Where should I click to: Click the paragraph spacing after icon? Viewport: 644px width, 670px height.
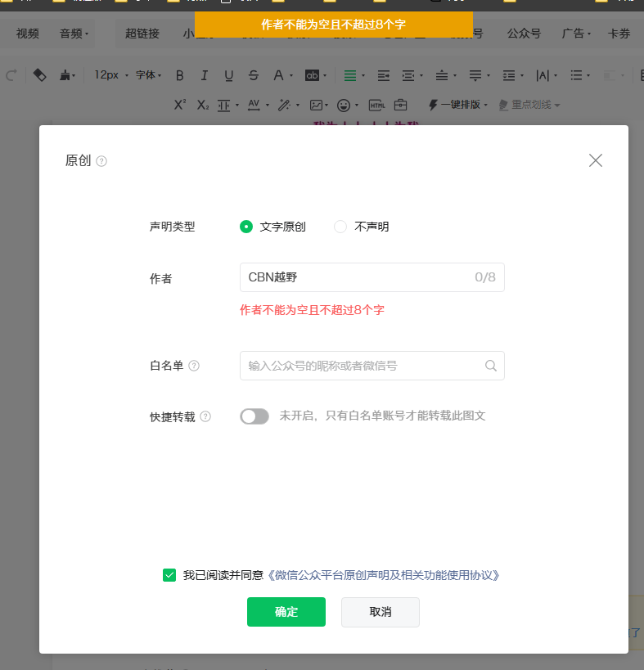[x=475, y=75]
